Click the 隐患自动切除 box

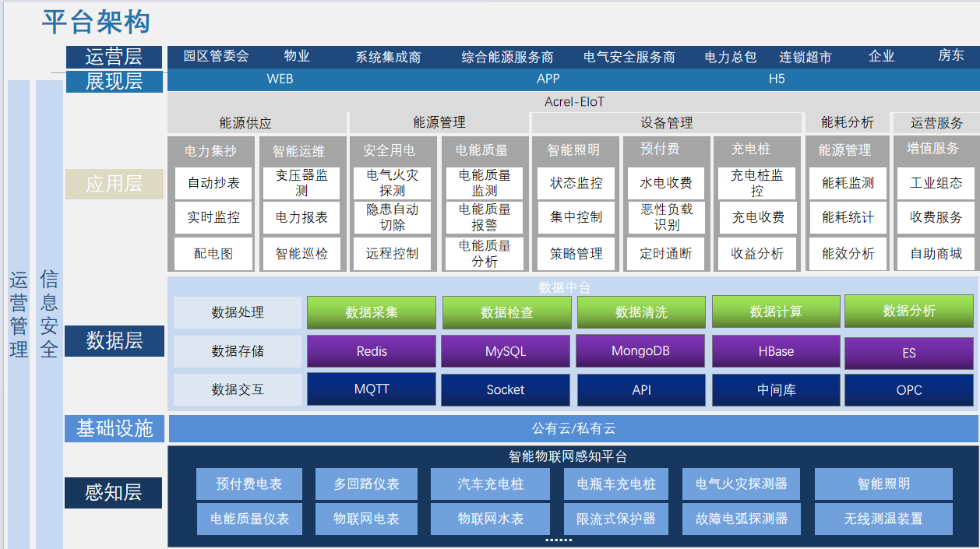point(393,217)
